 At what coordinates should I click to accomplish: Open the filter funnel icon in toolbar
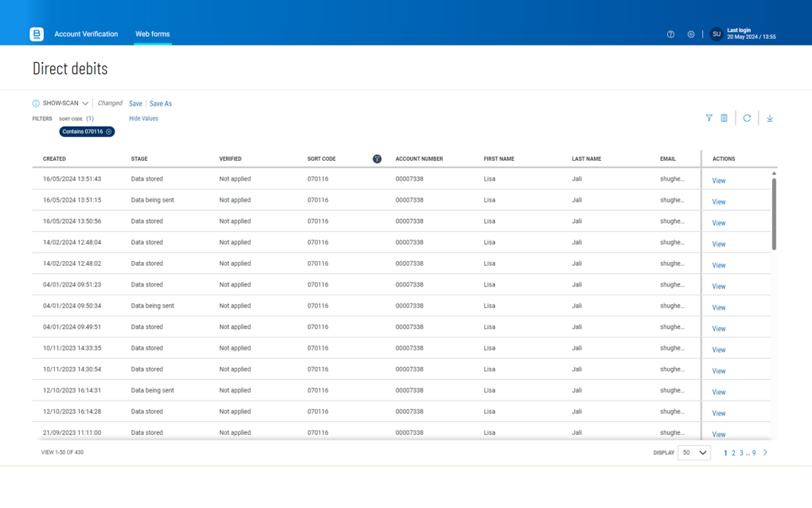coord(709,118)
